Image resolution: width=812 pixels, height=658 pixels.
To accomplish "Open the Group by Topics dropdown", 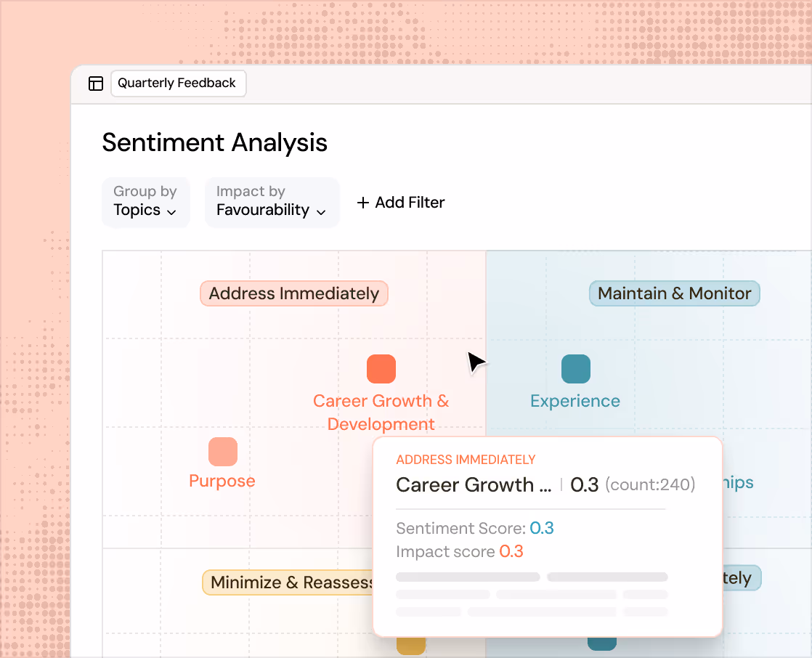I will coord(145,202).
